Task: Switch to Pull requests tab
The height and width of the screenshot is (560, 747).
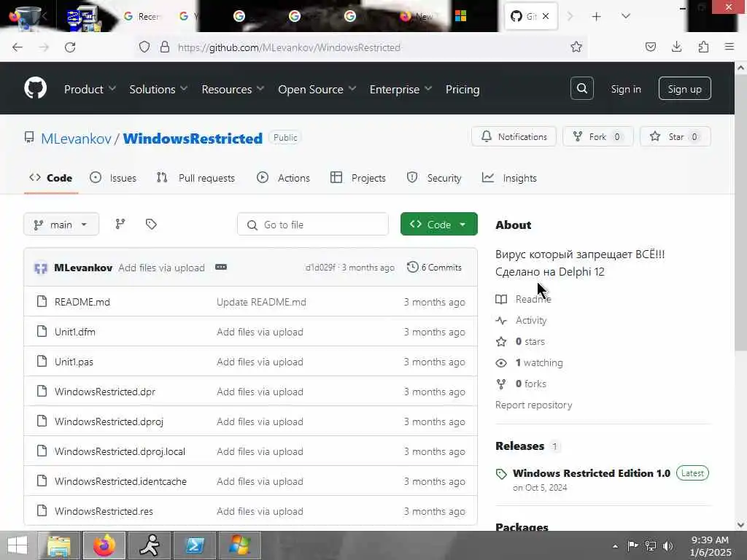Action: pos(196,178)
